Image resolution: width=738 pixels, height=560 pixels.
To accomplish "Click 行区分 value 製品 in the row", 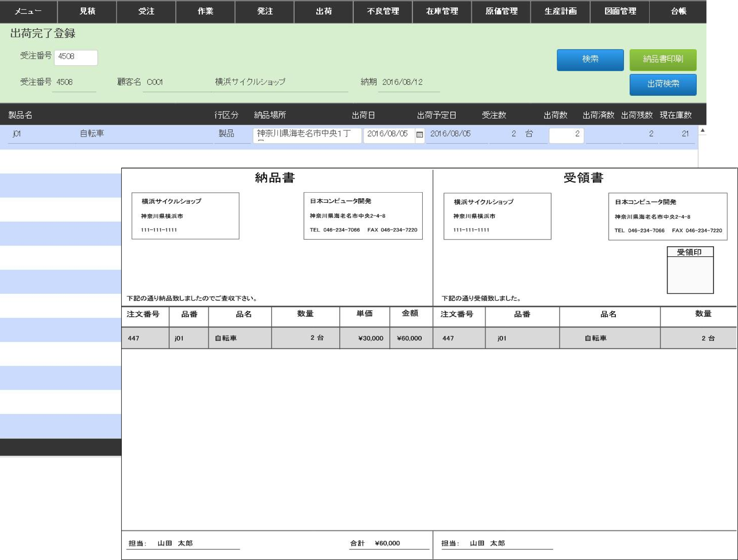I will pos(226,134).
